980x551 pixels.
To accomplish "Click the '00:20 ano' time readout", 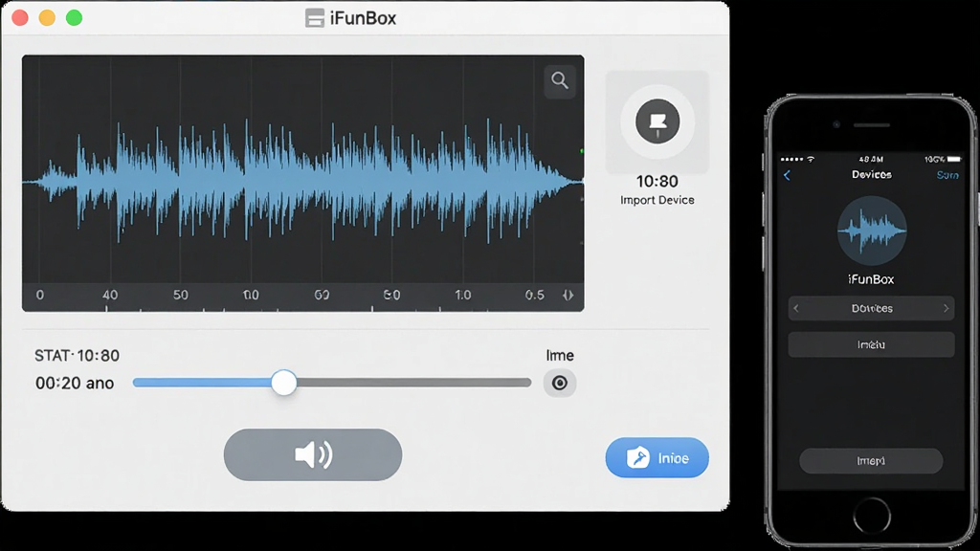I will pos(75,383).
